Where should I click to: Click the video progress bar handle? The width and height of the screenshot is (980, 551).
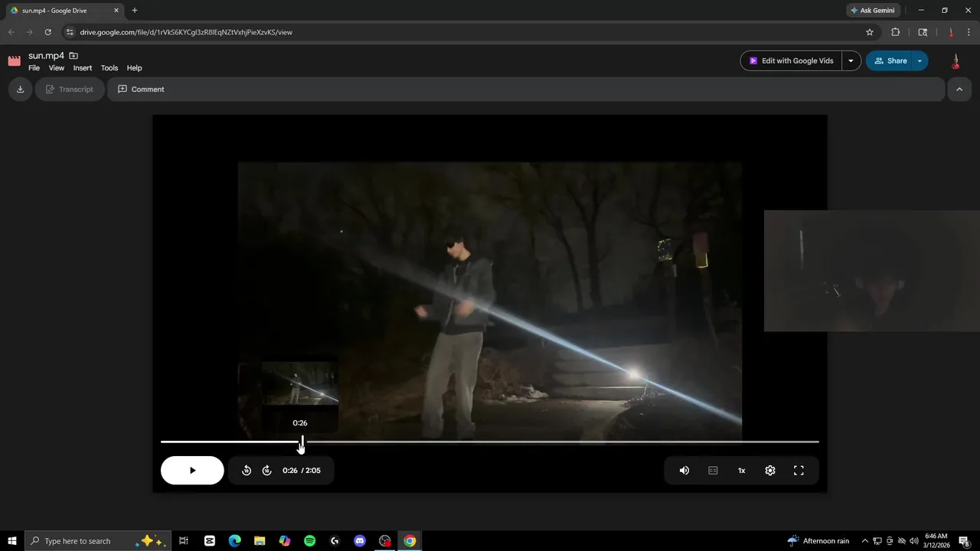pyautogui.click(x=302, y=442)
